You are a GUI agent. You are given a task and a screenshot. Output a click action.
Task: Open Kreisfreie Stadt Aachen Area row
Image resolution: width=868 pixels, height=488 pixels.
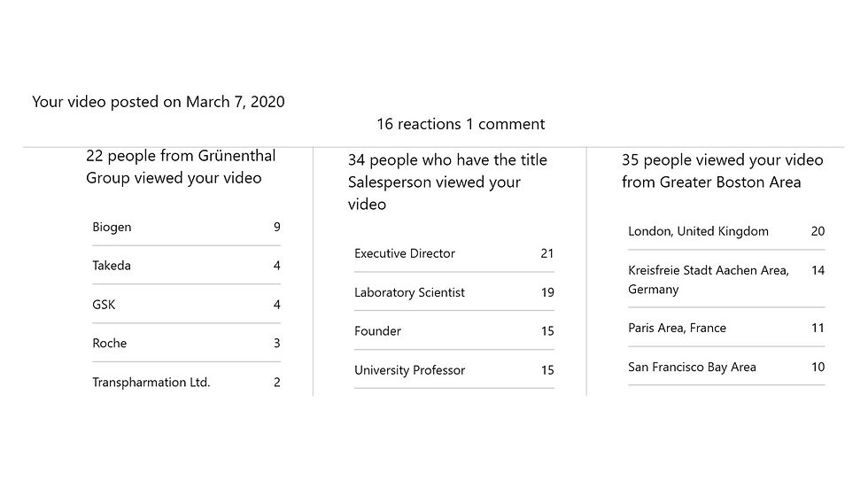pos(726,279)
